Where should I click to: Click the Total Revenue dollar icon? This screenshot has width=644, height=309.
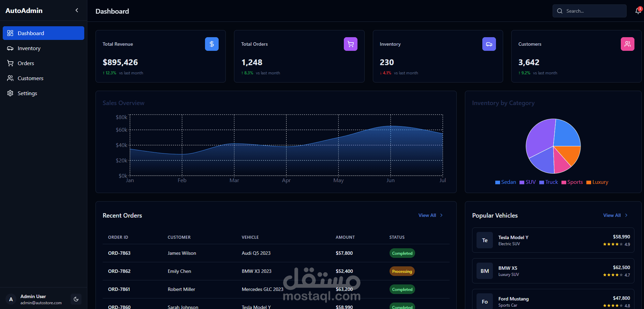[212, 44]
